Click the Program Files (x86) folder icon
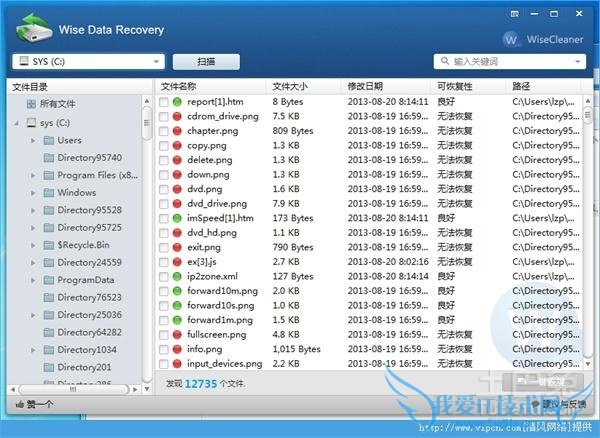 (49, 175)
